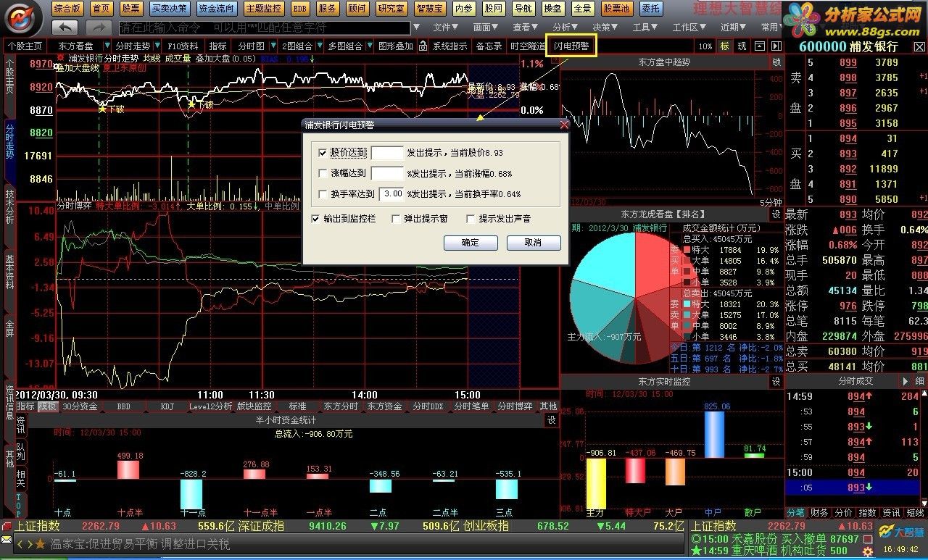Viewport: 928px width, 560px height.
Task: Click the back arrow navigation button
Action: click(66, 28)
